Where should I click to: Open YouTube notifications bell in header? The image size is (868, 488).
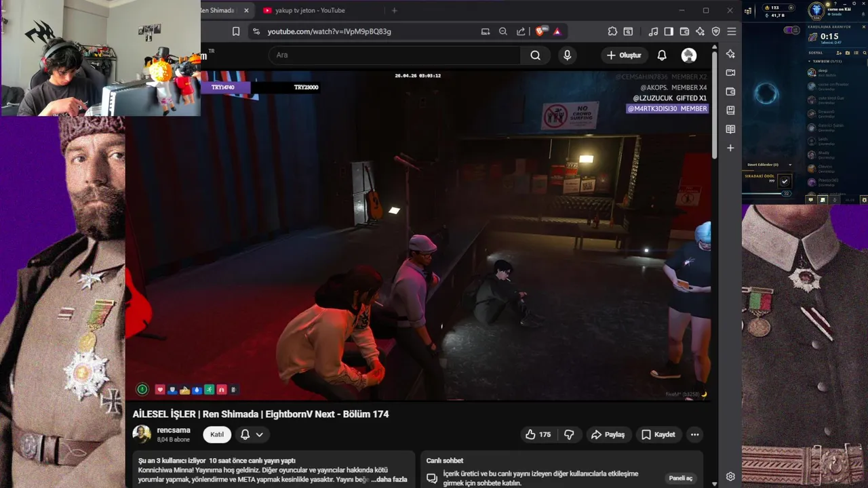pos(662,56)
